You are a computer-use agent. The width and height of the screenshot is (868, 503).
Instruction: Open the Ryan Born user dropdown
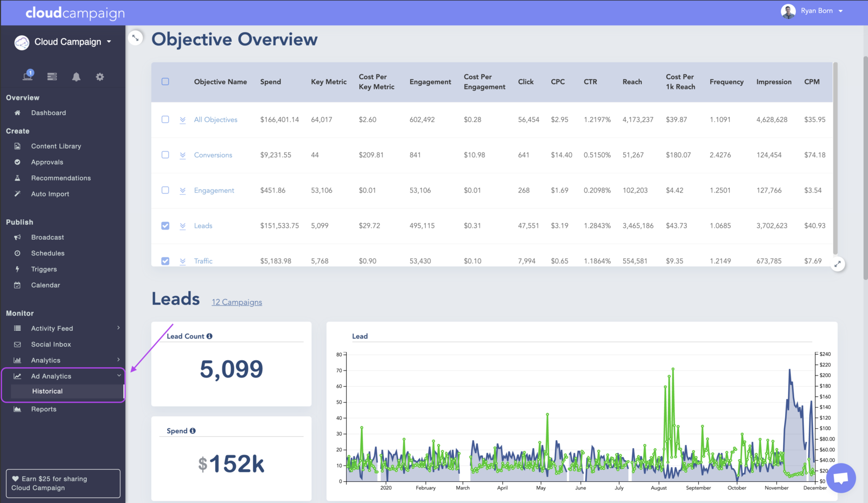coord(812,11)
